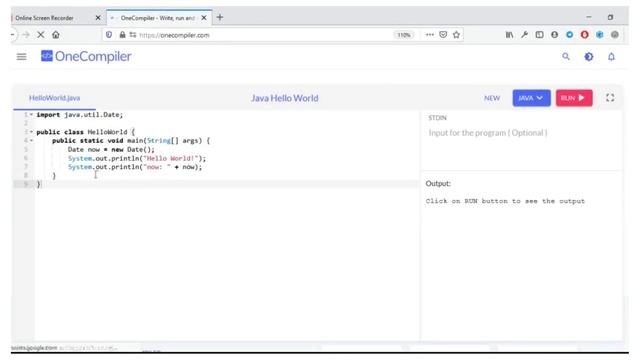Run the program with RUN button
The height and width of the screenshot is (360, 640).
point(574,98)
